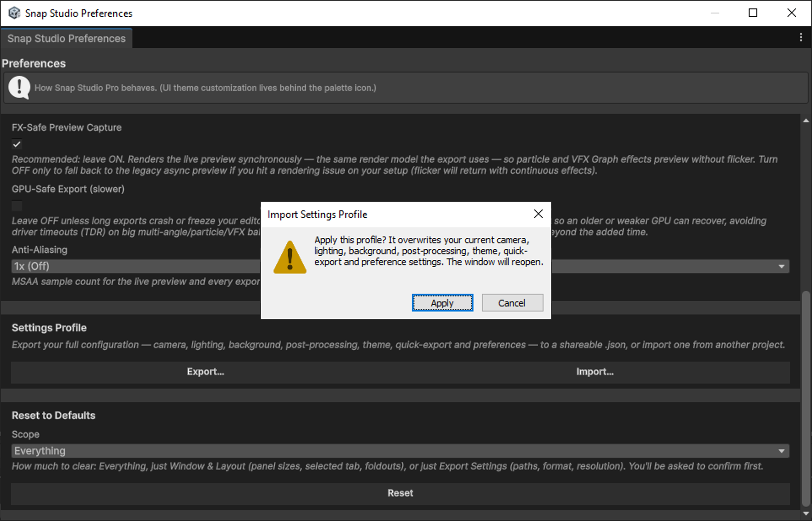Toggle the FX-Safe Preview Capture checkbox
Image resolution: width=812 pixels, height=521 pixels.
[17, 144]
